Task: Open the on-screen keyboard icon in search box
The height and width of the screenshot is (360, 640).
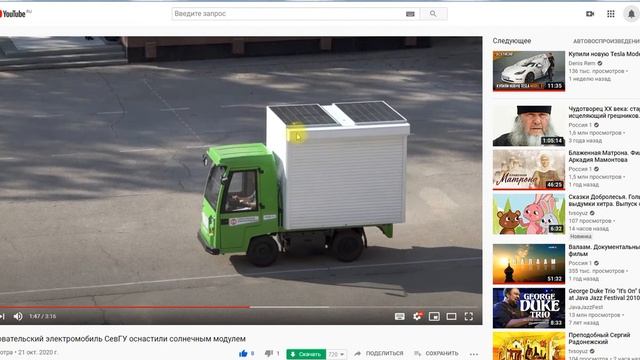Action: [x=410, y=14]
